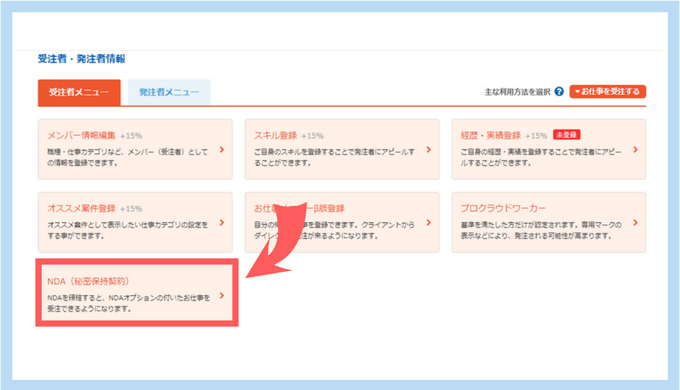Click the プロクラウドワーカー card description text
680x390 pixels.
[x=541, y=230]
